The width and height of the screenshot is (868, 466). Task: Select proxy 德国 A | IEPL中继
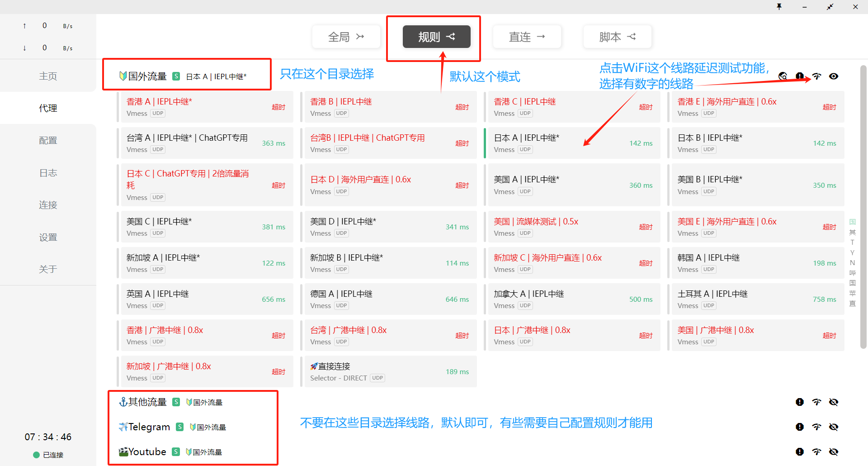pyautogui.click(x=390, y=299)
